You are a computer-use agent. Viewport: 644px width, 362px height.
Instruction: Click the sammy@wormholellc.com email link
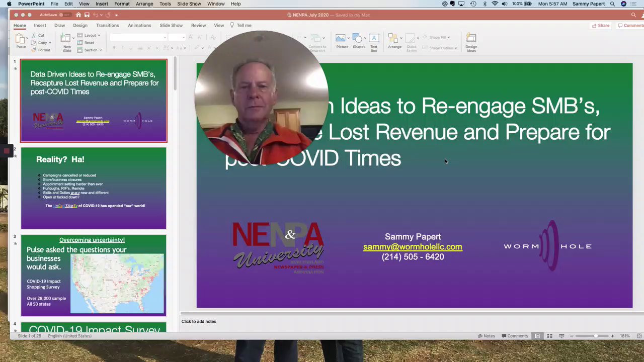pyautogui.click(x=413, y=247)
